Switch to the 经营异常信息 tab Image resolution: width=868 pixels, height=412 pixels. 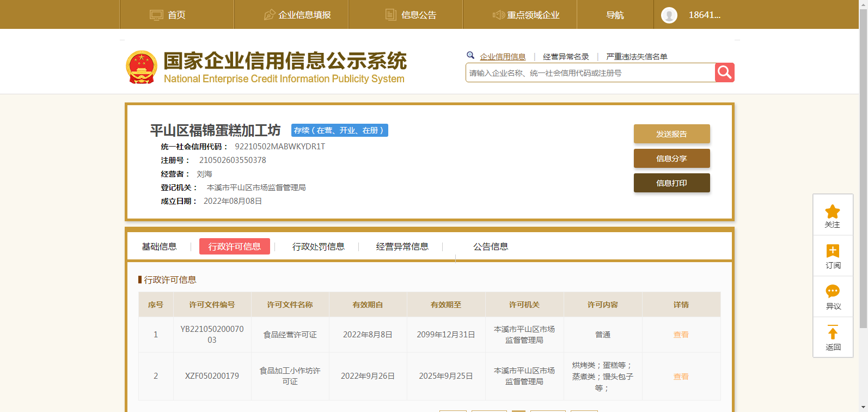(402, 246)
